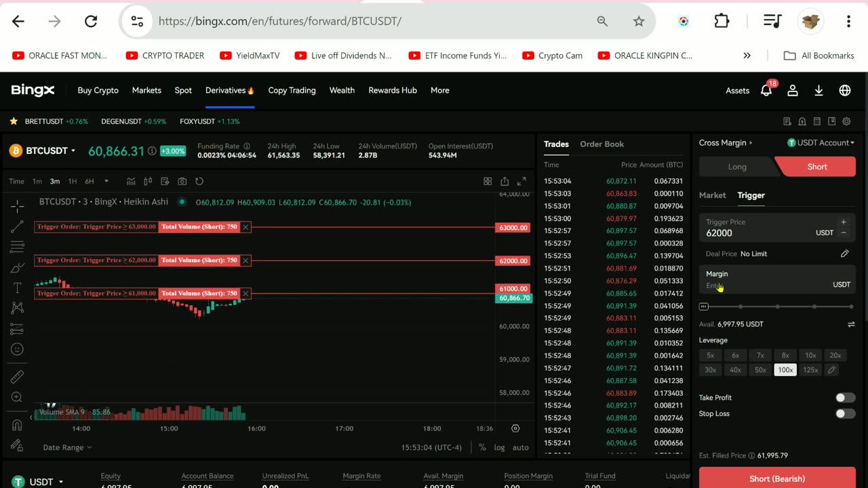Edit the Deal Price with pencil icon
This screenshot has width=868, height=488.
845,253
